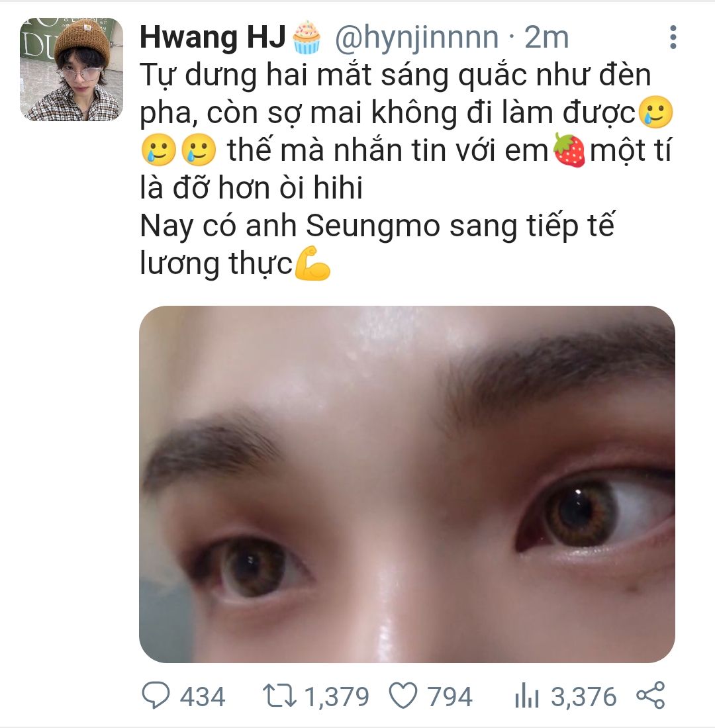
Task: Open the @hynjinnnn handle link
Action: [x=416, y=38]
